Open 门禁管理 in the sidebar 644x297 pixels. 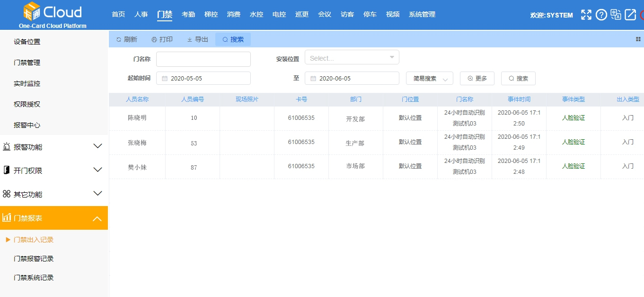point(27,63)
